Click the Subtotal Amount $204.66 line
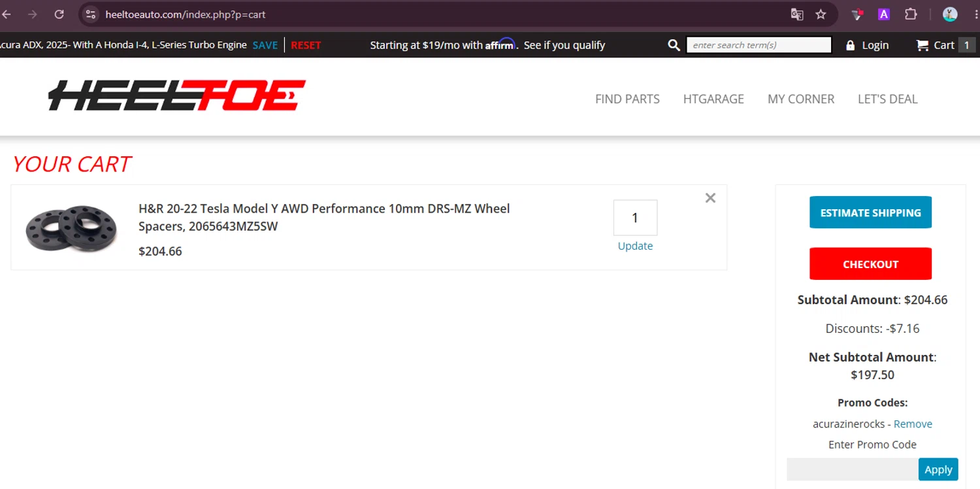The width and height of the screenshot is (980, 489). coord(872,300)
